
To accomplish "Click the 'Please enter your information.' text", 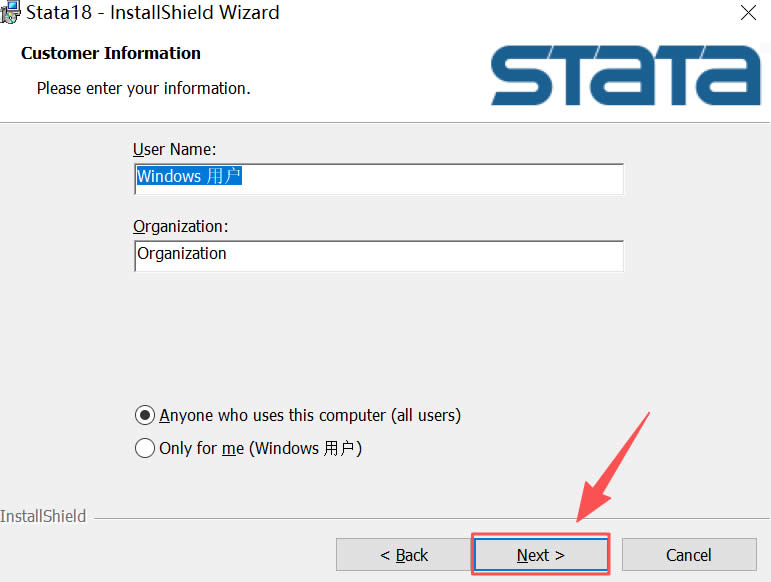I will 143,88.
